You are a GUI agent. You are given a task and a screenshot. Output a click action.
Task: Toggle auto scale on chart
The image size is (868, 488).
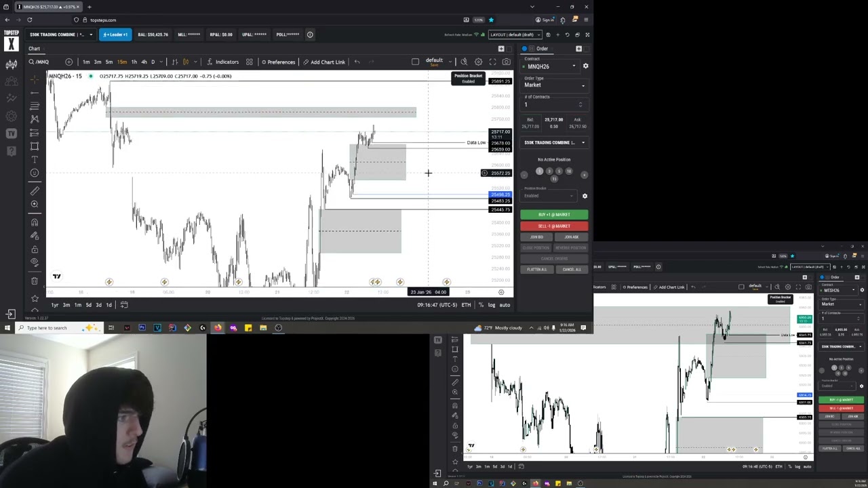click(x=505, y=305)
